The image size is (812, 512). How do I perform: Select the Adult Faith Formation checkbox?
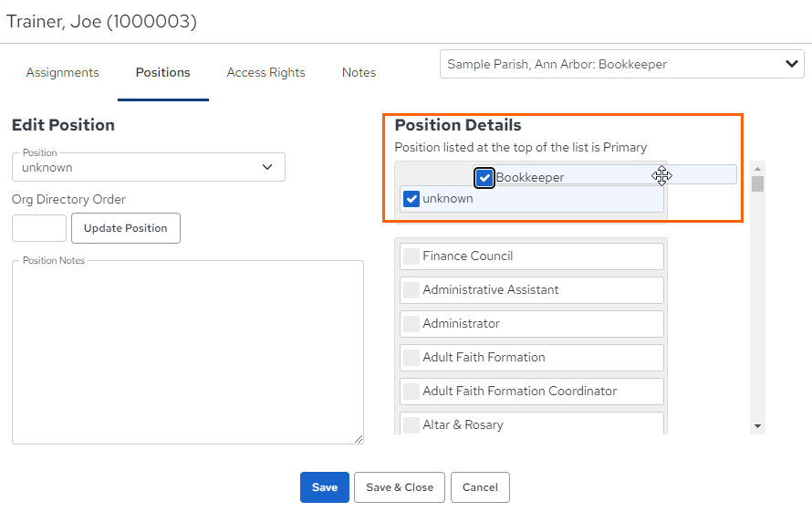pos(411,357)
